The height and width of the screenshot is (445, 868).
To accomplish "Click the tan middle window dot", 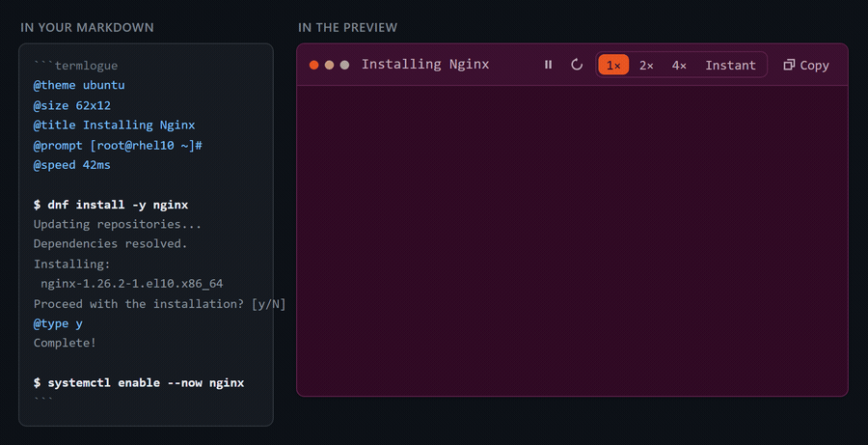I will click(x=330, y=65).
